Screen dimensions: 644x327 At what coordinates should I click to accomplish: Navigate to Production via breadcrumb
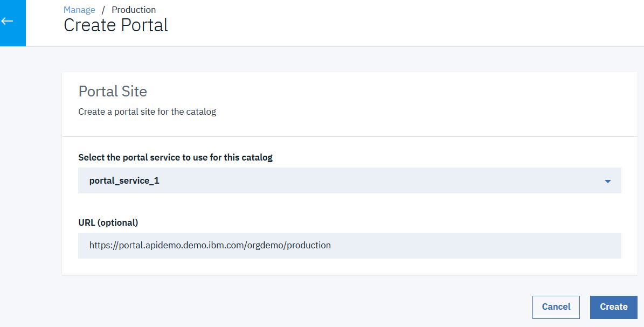pyautogui.click(x=134, y=9)
